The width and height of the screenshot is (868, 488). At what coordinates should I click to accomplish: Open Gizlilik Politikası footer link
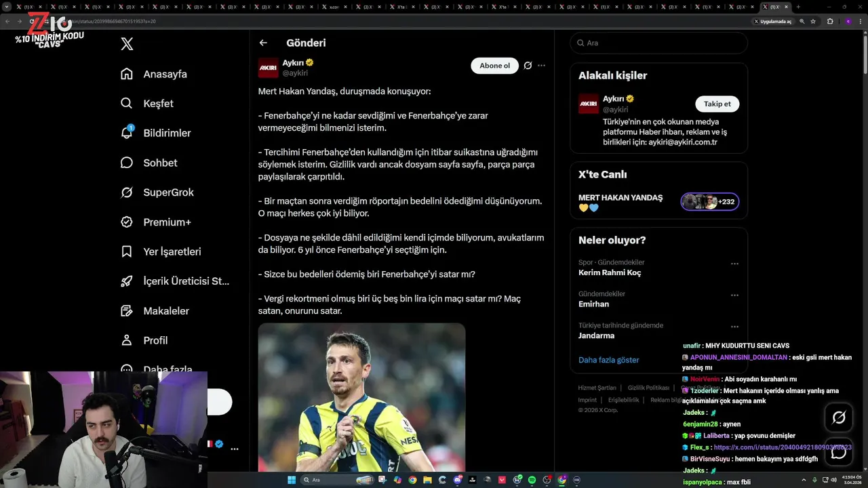648,388
